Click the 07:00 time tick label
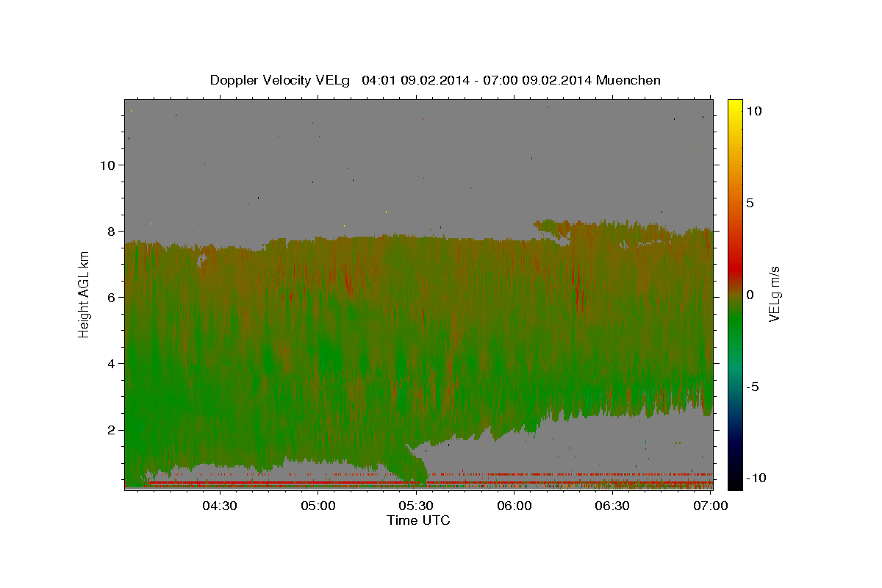The width and height of the screenshot is (882, 588). tap(711, 506)
